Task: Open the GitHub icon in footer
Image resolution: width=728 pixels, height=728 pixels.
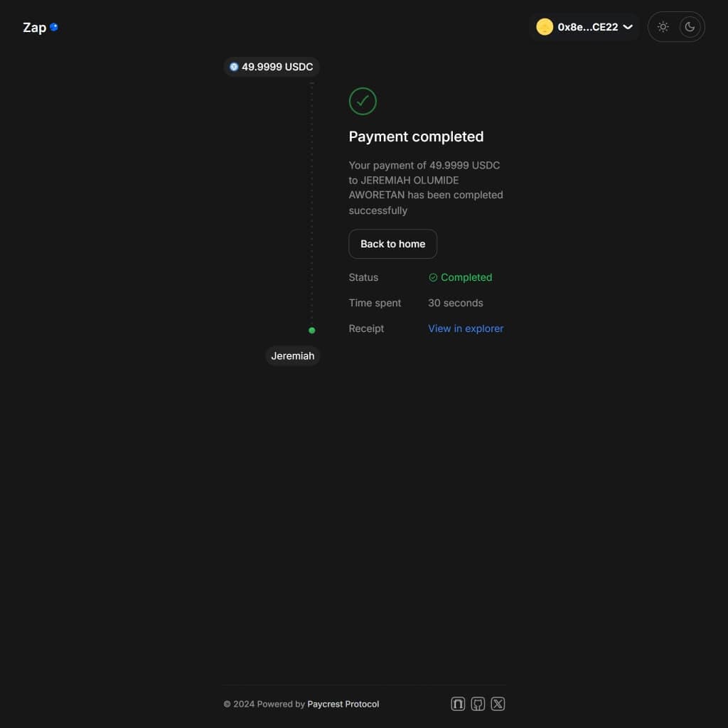Action: point(478,703)
